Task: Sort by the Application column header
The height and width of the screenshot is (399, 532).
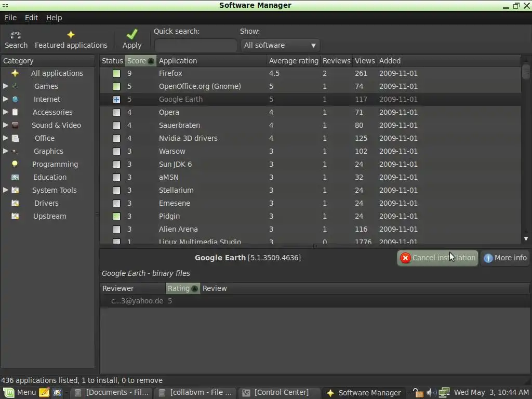Action: click(x=211, y=61)
